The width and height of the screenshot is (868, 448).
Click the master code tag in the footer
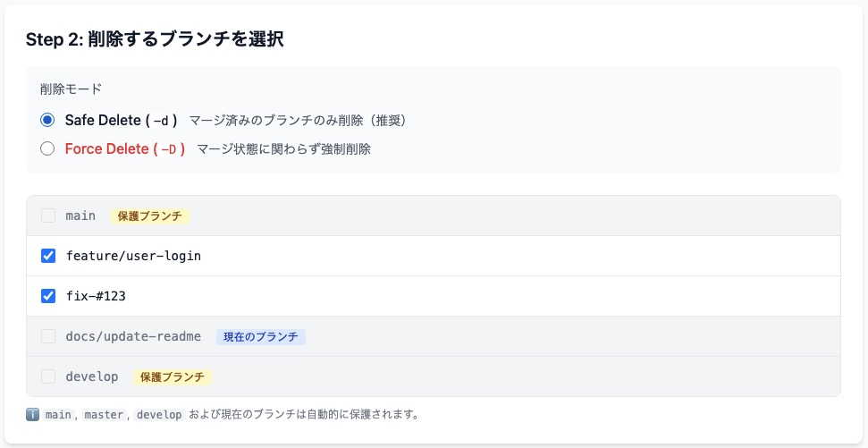pyautogui.click(x=104, y=415)
